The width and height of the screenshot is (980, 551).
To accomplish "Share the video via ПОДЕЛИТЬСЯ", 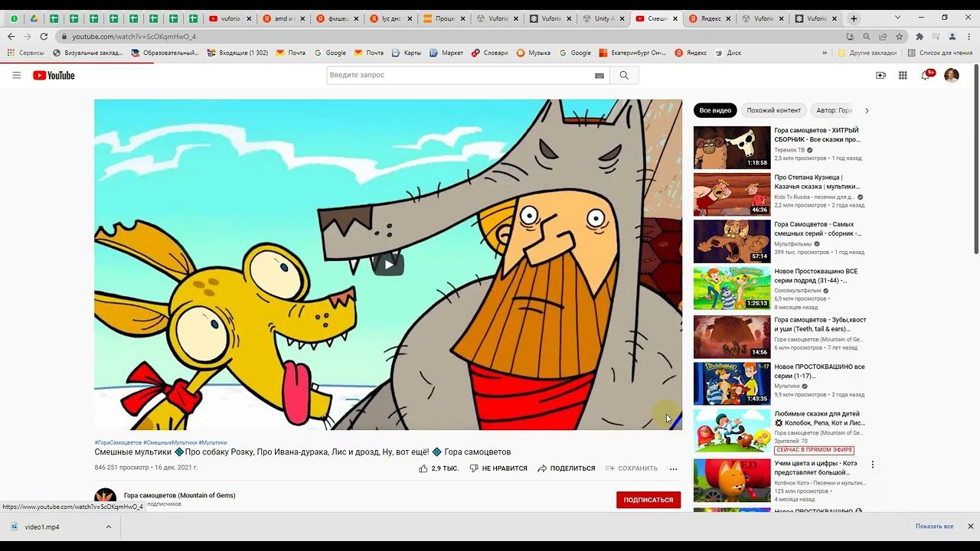I will pos(567,468).
